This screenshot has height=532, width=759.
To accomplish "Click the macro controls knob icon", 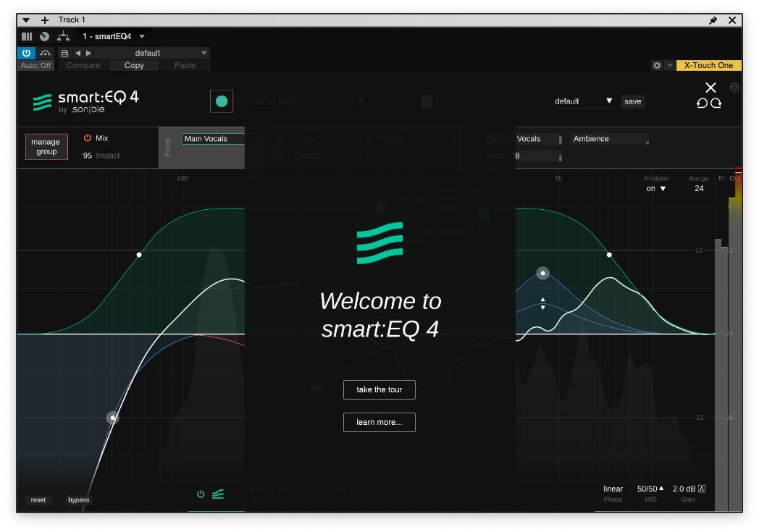I will point(44,36).
